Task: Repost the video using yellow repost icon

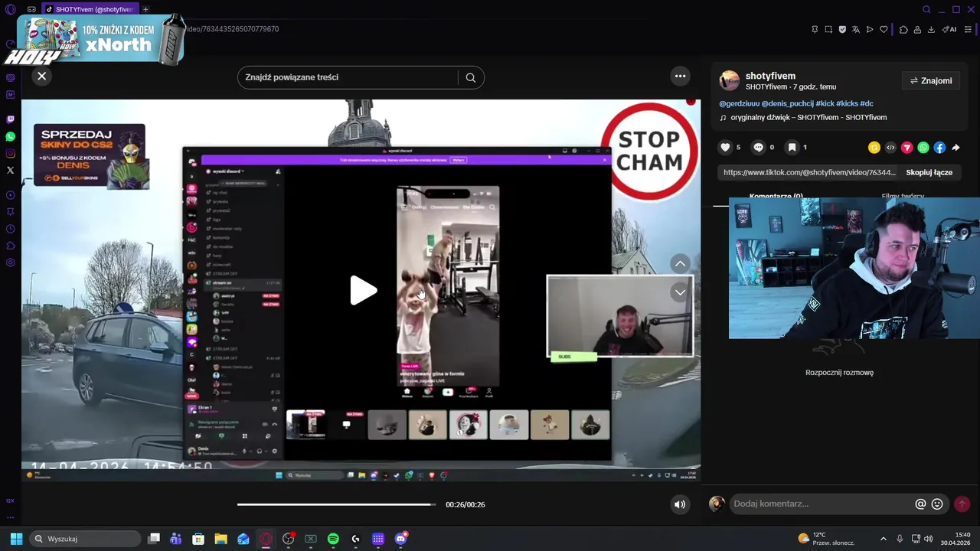Action: pyautogui.click(x=874, y=147)
